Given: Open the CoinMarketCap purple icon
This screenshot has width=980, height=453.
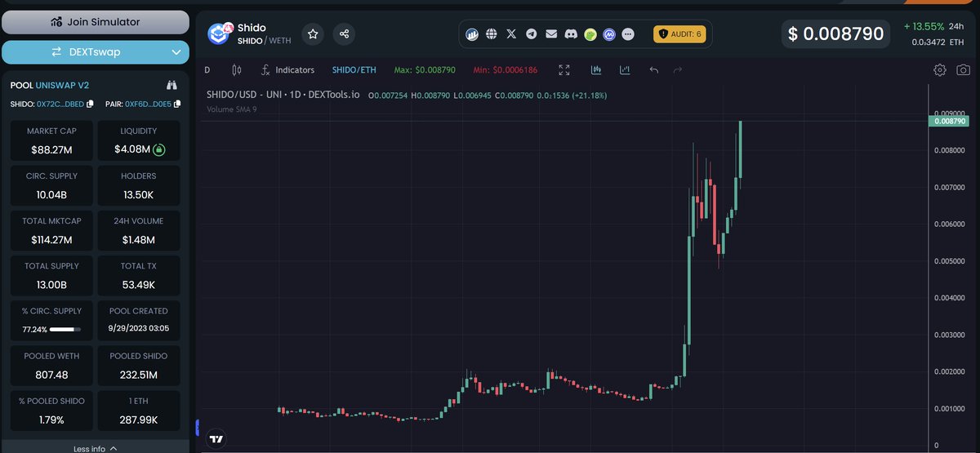Looking at the screenshot, I should [609, 34].
